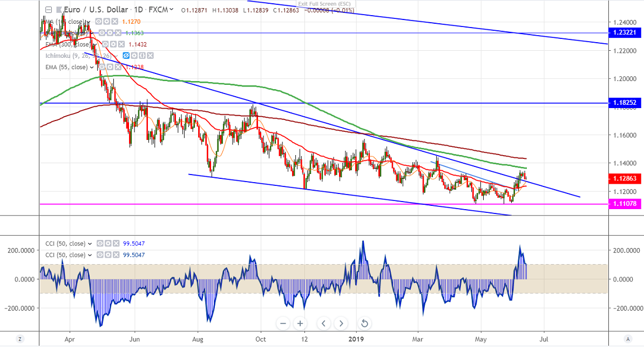Click the low price L1.12839 value
The width and height of the screenshot is (644, 348).
click(255, 10)
